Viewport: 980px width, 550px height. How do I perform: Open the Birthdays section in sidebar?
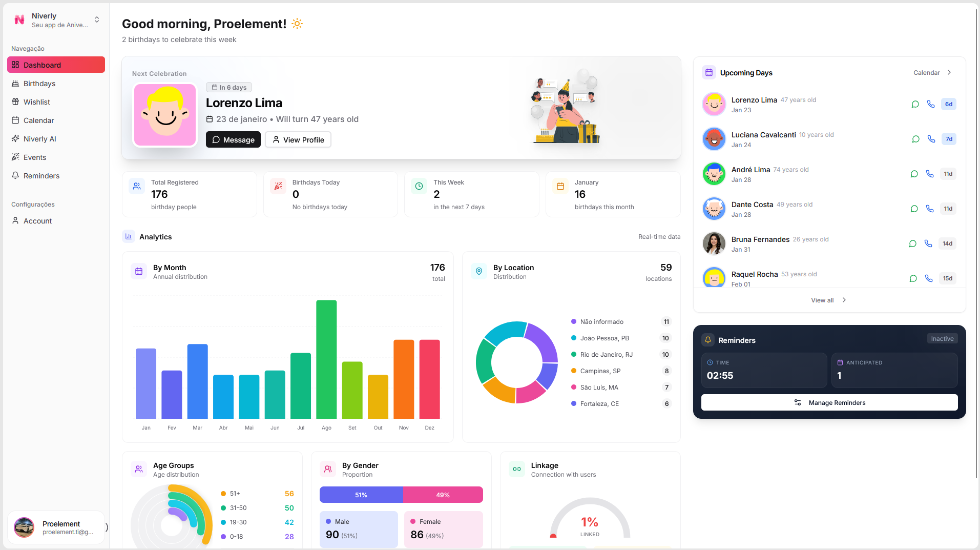click(x=40, y=83)
